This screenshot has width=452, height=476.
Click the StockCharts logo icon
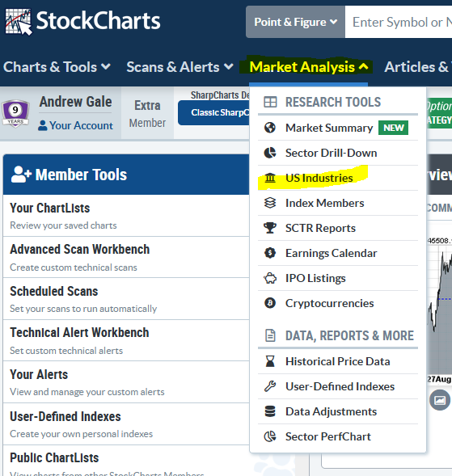tap(19, 22)
